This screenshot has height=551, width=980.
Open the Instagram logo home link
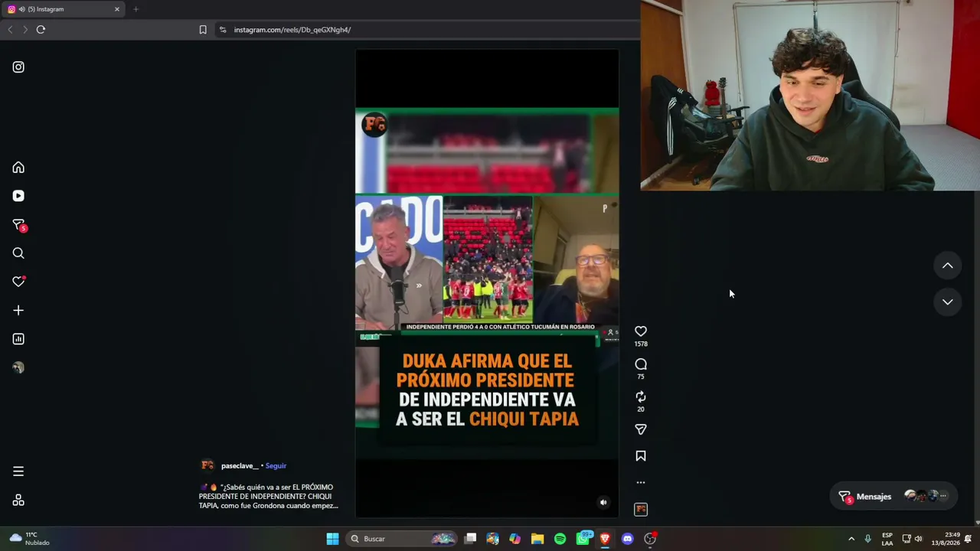pos(18,67)
